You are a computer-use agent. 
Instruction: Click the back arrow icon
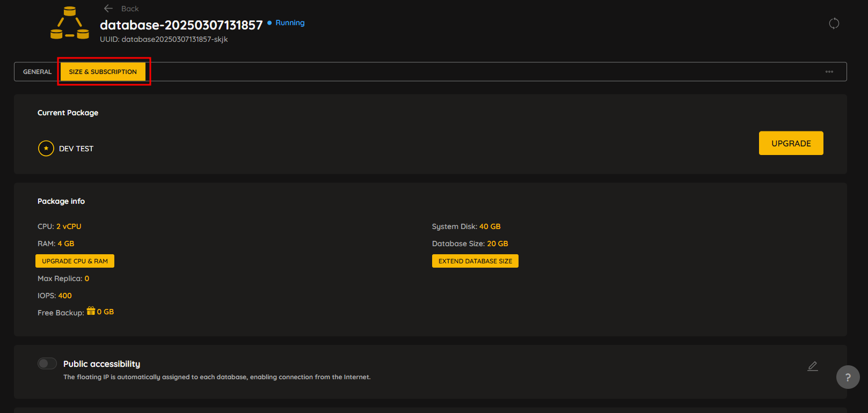click(108, 9)
